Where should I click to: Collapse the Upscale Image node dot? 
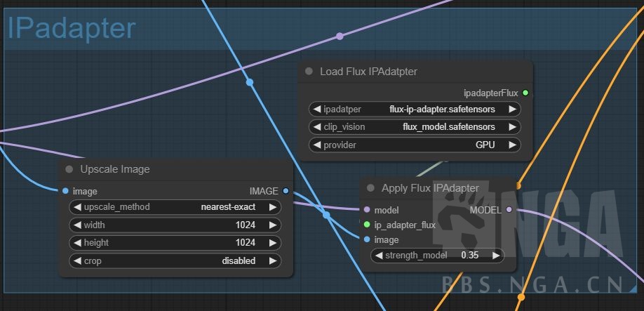(69, 169)
